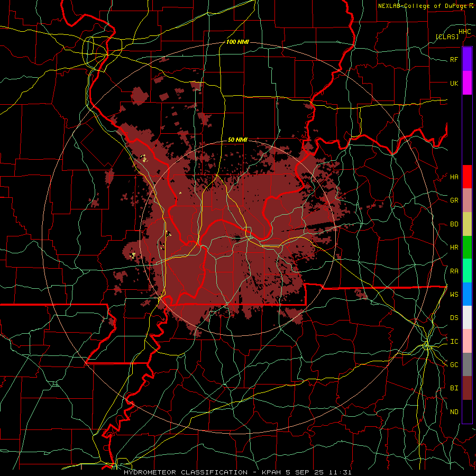Click the HR green legend swatch
Screen dimensions: 476x476
point(467,248)
